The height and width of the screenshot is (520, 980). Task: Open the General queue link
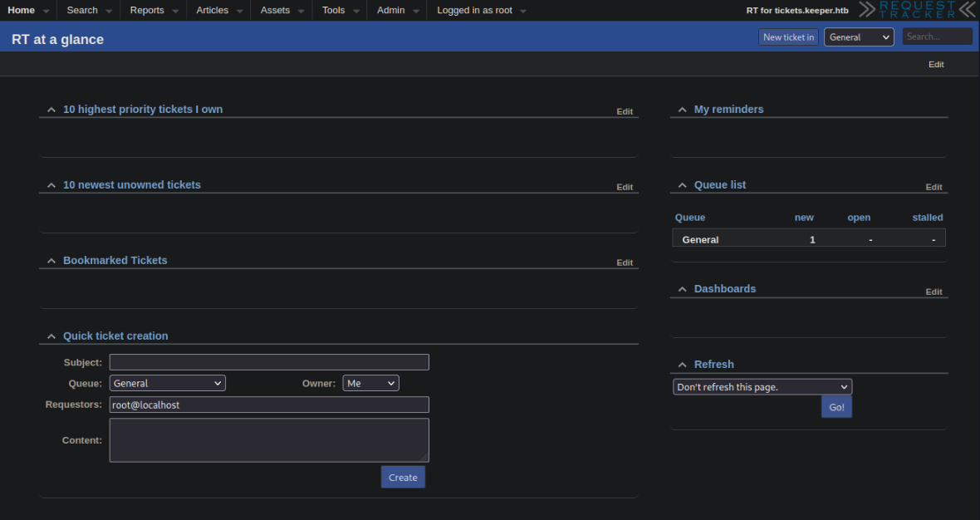coord(700,239)
